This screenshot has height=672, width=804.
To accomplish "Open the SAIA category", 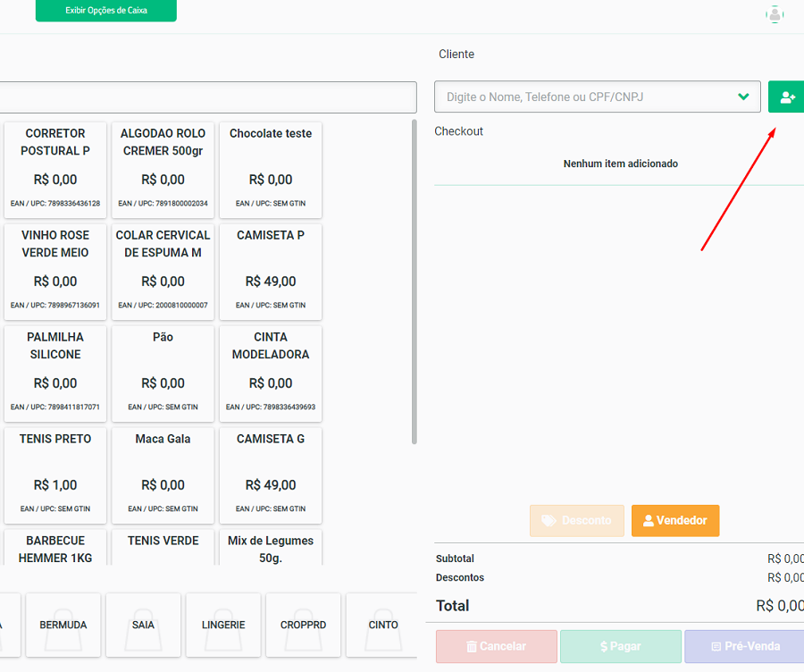I will 143,625.
